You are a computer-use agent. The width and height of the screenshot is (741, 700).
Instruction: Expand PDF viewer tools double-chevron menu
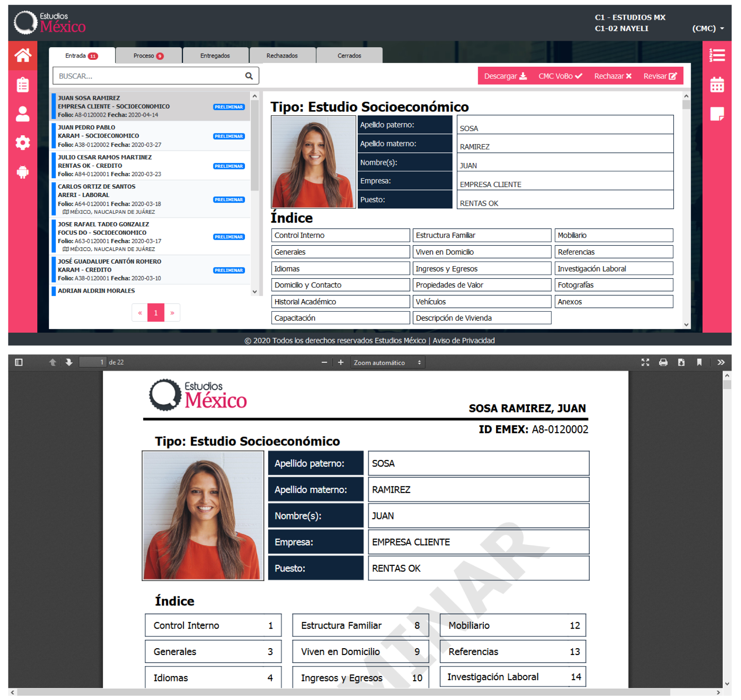click(x=721, y=362)
